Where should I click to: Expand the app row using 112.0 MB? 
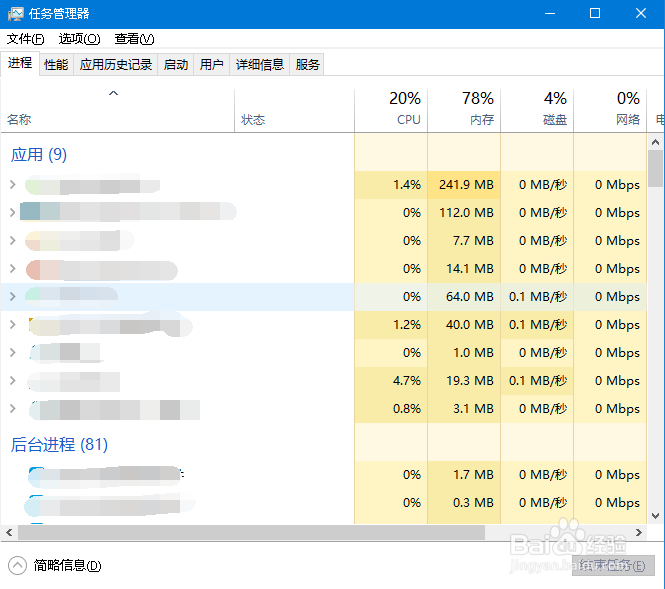13,213
